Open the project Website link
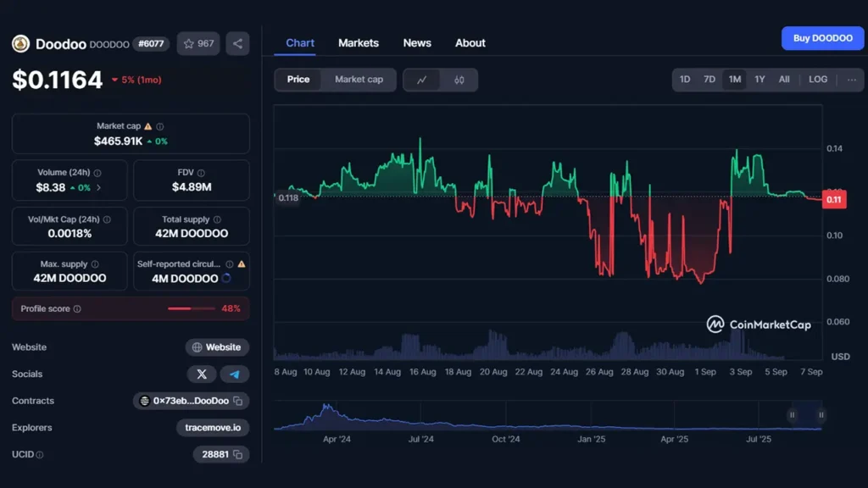 (217, 347)
